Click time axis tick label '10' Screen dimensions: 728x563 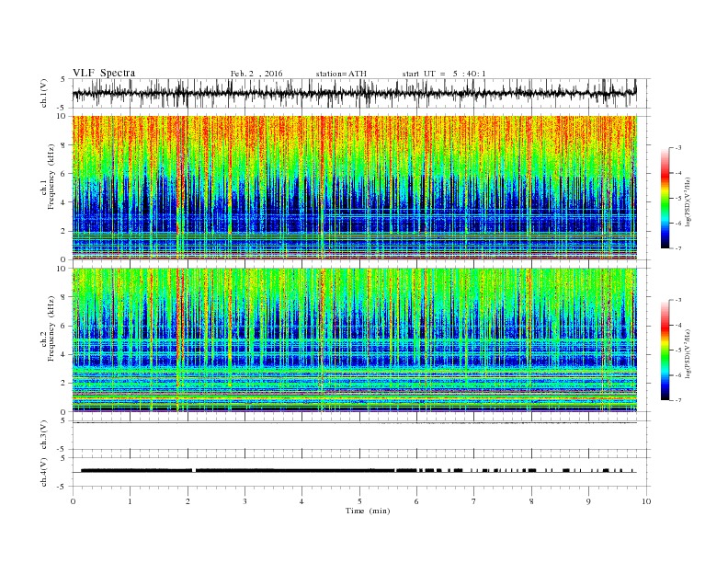pyautogui.click(x=646, y=501)
